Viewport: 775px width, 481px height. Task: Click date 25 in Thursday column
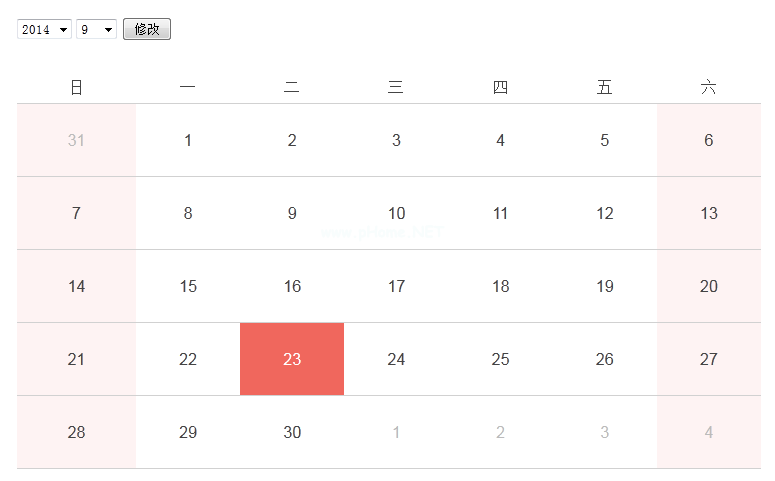pyautogui.click(x=500, y=359)
